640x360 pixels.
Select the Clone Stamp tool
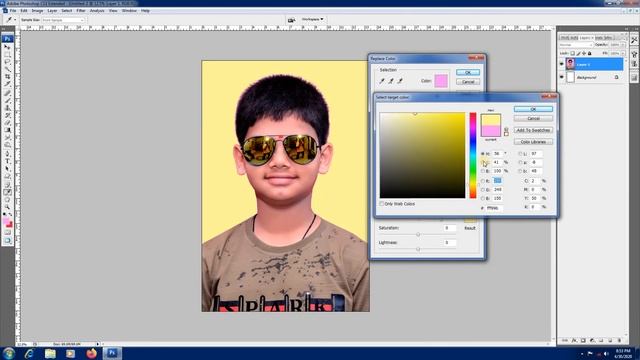pos(7,108)
